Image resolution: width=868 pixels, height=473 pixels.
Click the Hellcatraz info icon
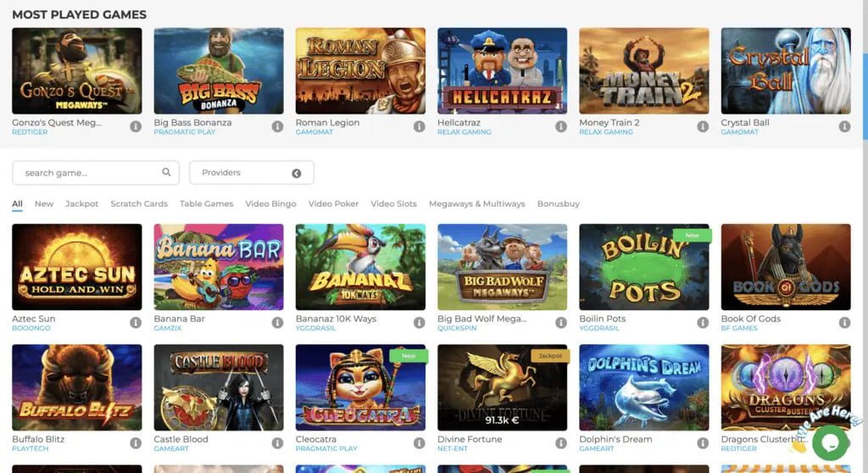pos(561,126)
